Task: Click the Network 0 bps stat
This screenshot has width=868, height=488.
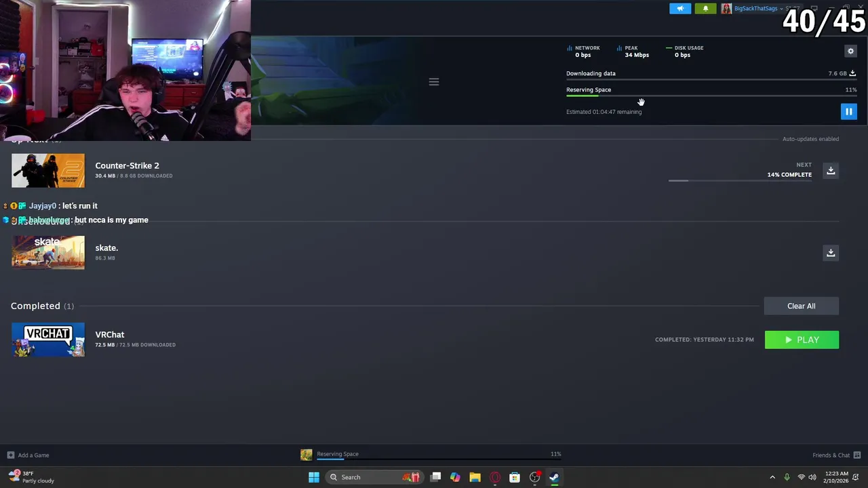Action: coord(583,52)
